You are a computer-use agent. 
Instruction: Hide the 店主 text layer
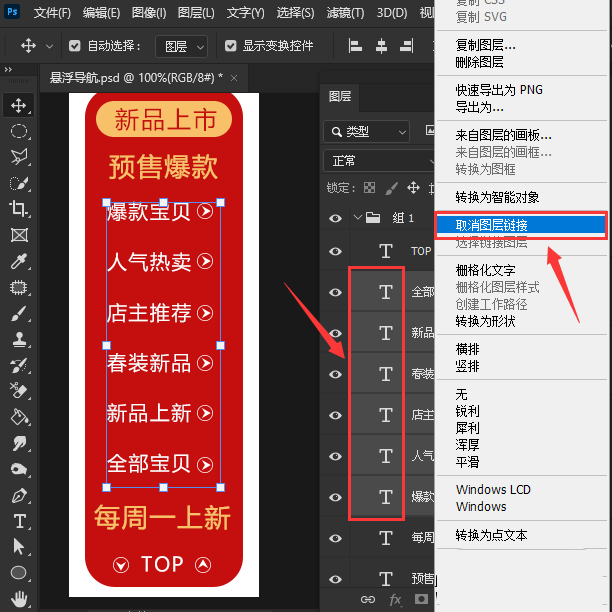tap(335, 415)
